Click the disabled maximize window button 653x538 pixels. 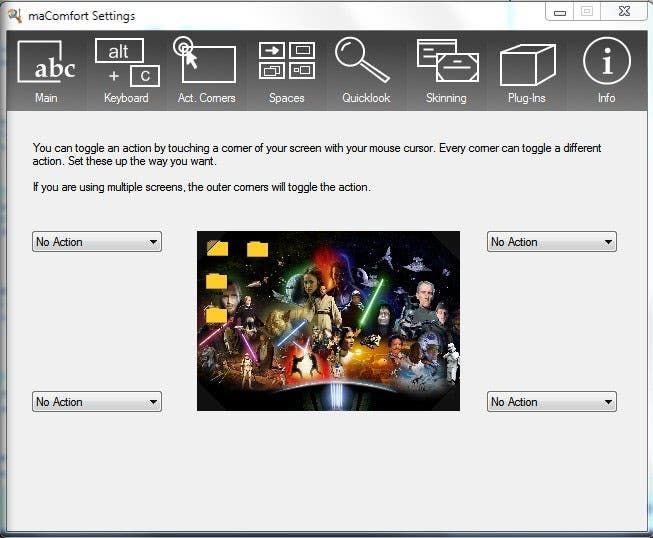point(587,12)
